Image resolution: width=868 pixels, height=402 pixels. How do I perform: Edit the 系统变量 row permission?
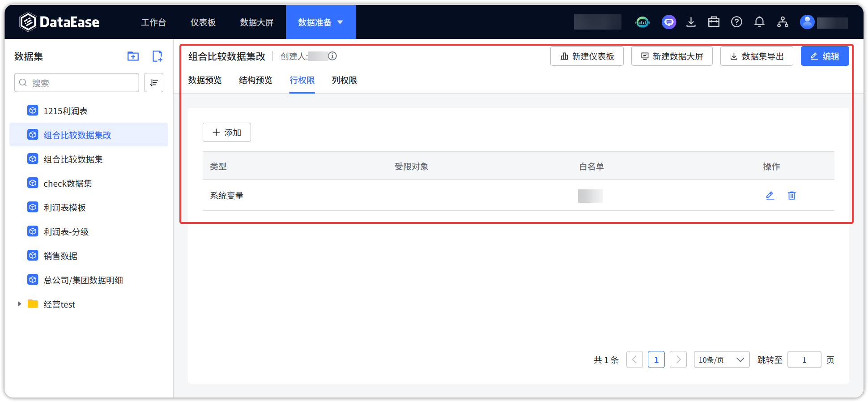770,196
